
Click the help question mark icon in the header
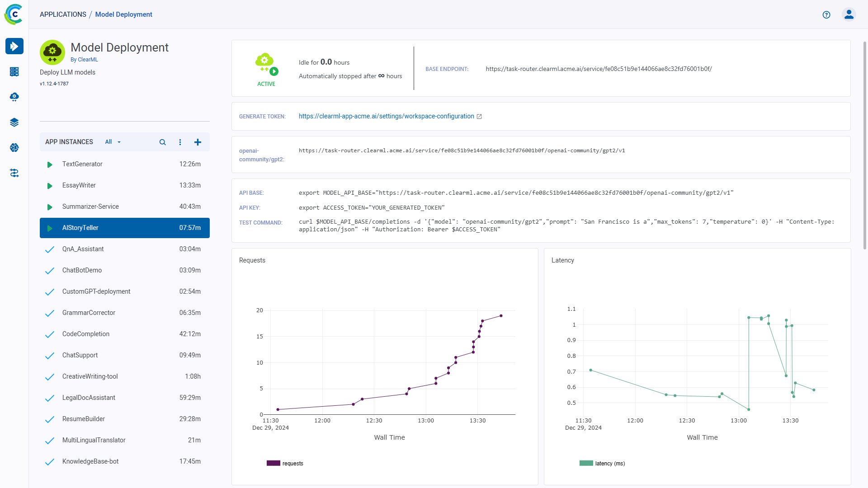point(826,14)
